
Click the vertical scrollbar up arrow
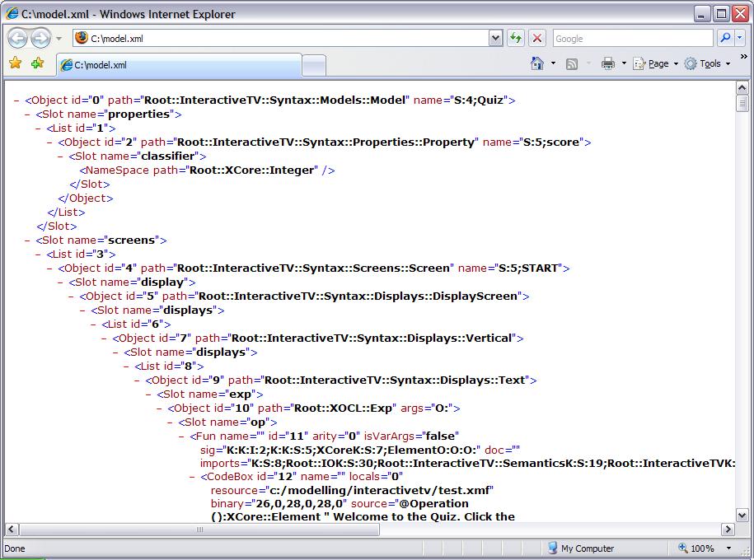click(x=742, y=88)
